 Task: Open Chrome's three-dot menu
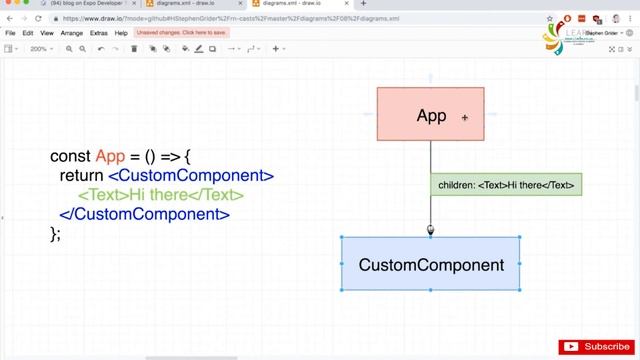[631, 19]
